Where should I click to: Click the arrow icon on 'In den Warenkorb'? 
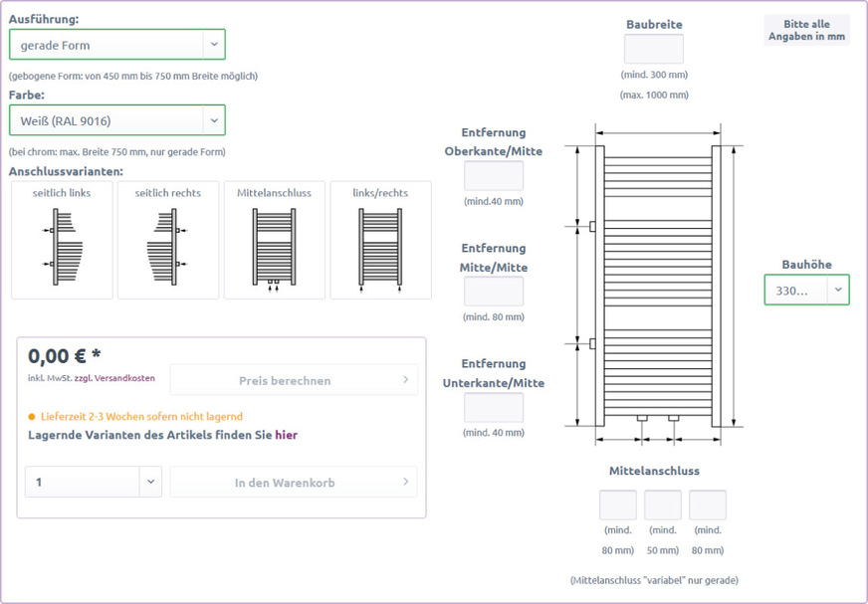click(x=405, y=483)
